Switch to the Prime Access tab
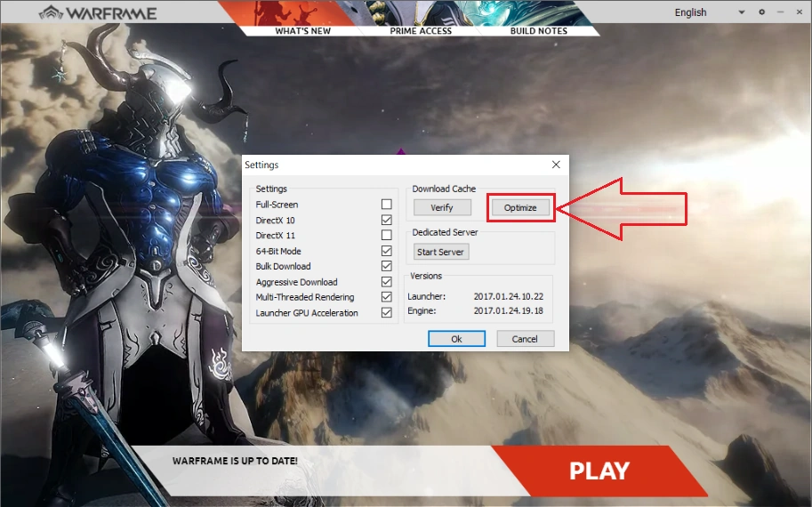Screen dimensions: 812x507 tap(421, 31)
